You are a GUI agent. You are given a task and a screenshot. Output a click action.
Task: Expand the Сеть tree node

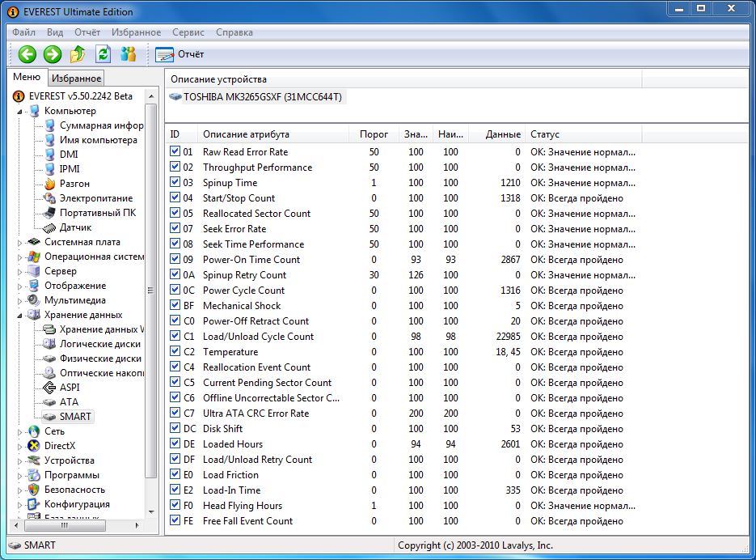(x=20, y=431)
